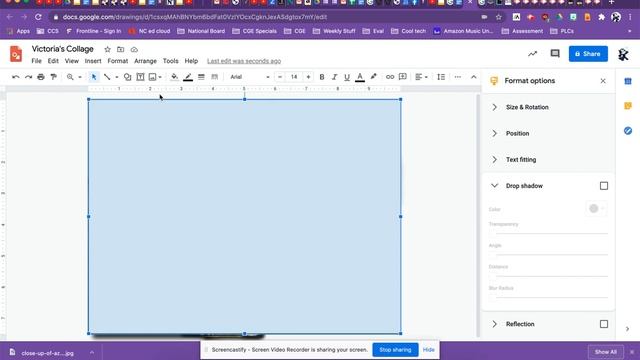Open the Tools menu
Image resolution: width=640 pixels, height=360 pixels.
170,61
